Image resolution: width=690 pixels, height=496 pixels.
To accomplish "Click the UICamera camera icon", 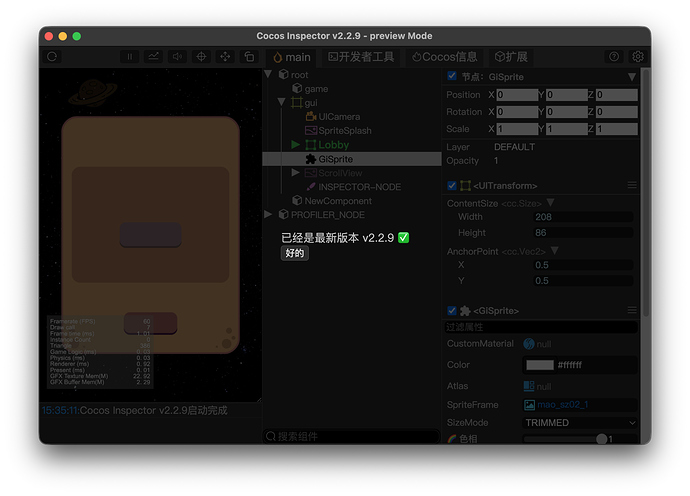I will point(311,117).
